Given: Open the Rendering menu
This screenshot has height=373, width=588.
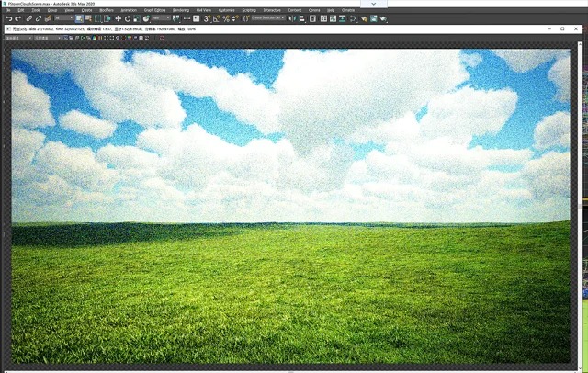Looking at the screenshot, I should pos(180,10).
